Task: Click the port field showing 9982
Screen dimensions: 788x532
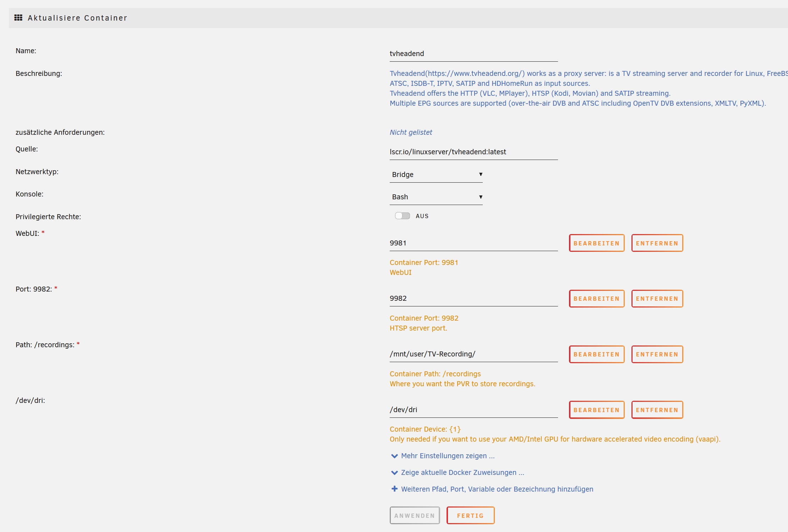Action: pyautogui.click(x=474, y=298)
